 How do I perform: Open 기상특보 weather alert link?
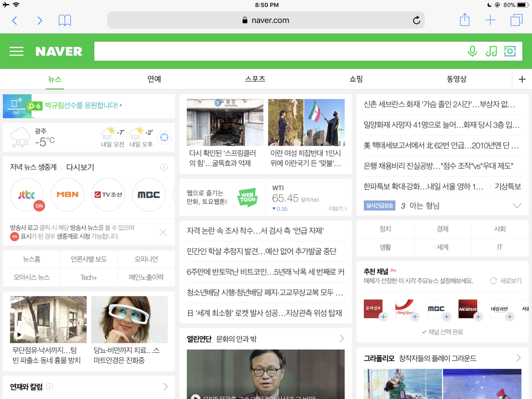(508, 186)
